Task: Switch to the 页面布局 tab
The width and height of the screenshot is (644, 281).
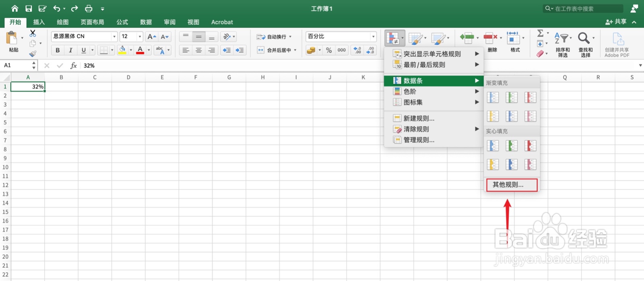Action: (x=92, y=22)
